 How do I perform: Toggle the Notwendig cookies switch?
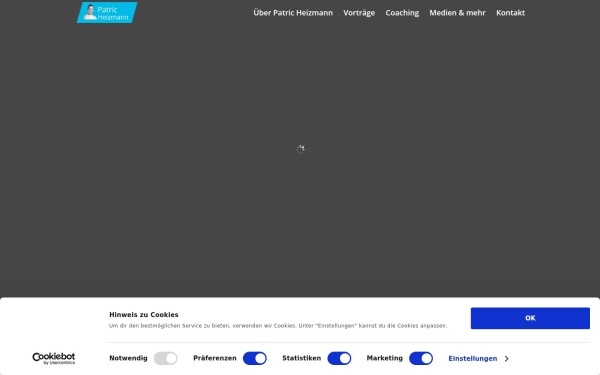[x=165, y=358]
